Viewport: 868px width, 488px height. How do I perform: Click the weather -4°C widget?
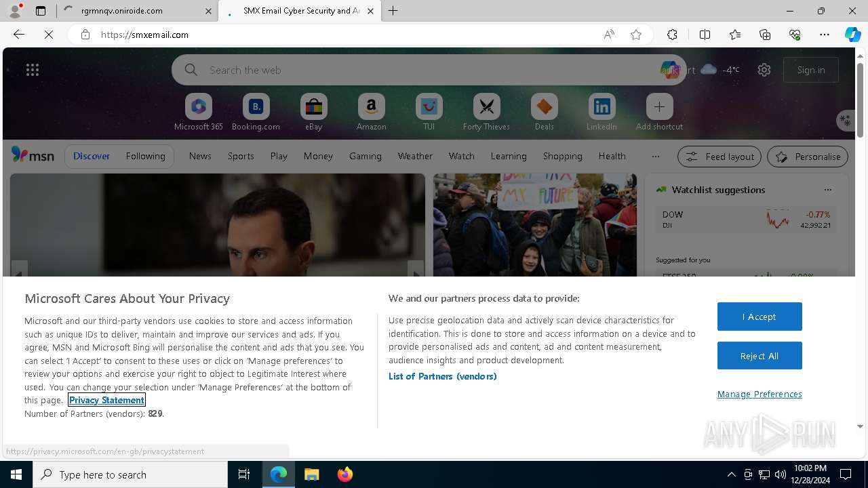click(x=720, y=70)
